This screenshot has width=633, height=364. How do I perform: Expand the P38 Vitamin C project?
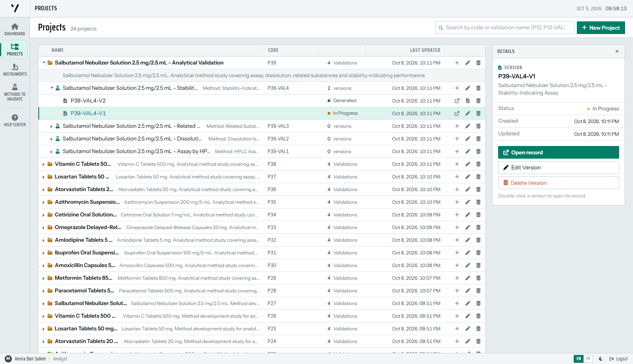44,165
